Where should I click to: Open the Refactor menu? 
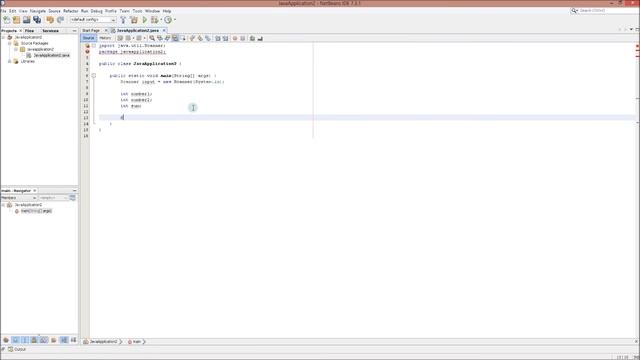(71, 11)
